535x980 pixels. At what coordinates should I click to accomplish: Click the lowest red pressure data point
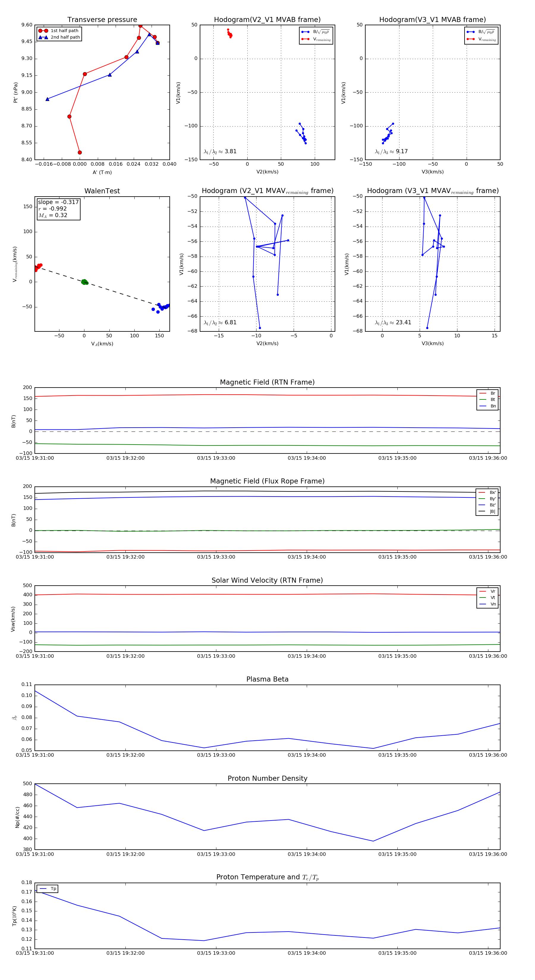click(80, 153)
